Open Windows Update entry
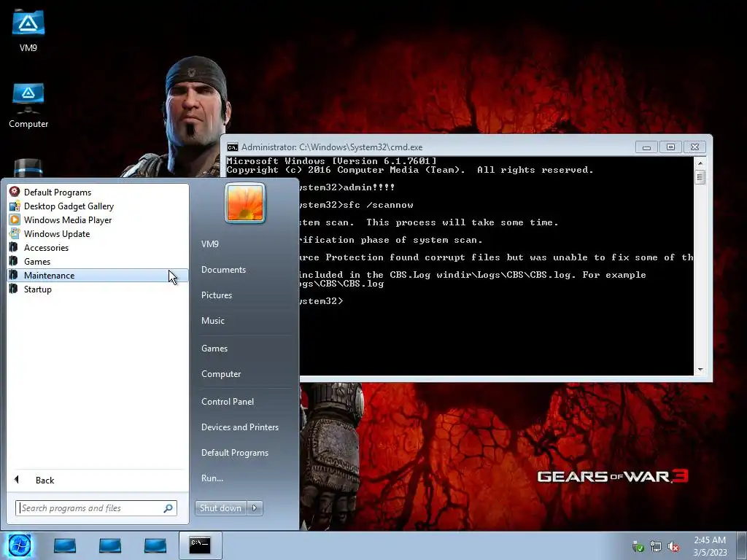This screenshot has height=560, width=747. click(x=98, y=233)
